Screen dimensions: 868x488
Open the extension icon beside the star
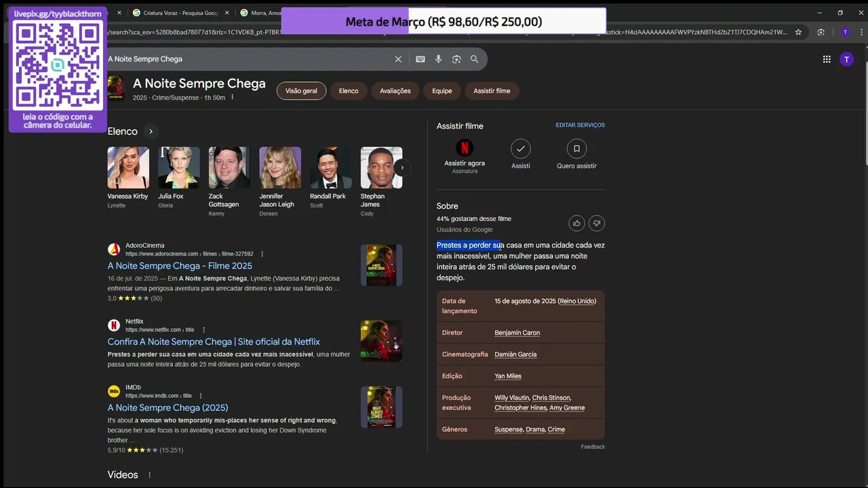[821, 32]
